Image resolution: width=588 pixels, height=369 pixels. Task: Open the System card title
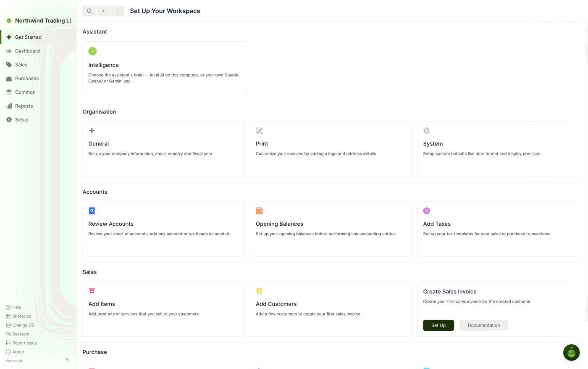[x=433, y=144]
